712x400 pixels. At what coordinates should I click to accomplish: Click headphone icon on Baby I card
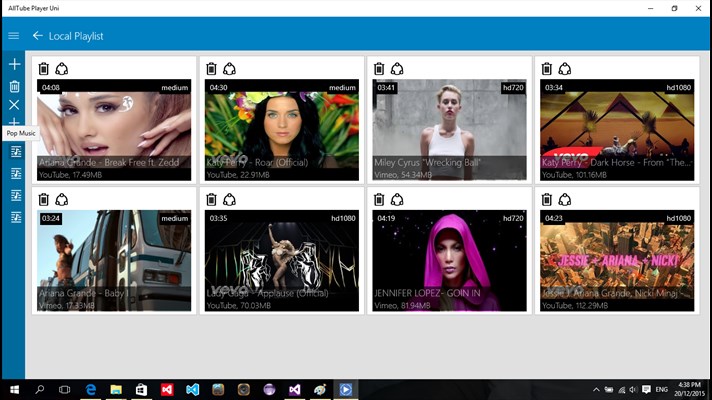pyautogui.click(x=62, y=199)
